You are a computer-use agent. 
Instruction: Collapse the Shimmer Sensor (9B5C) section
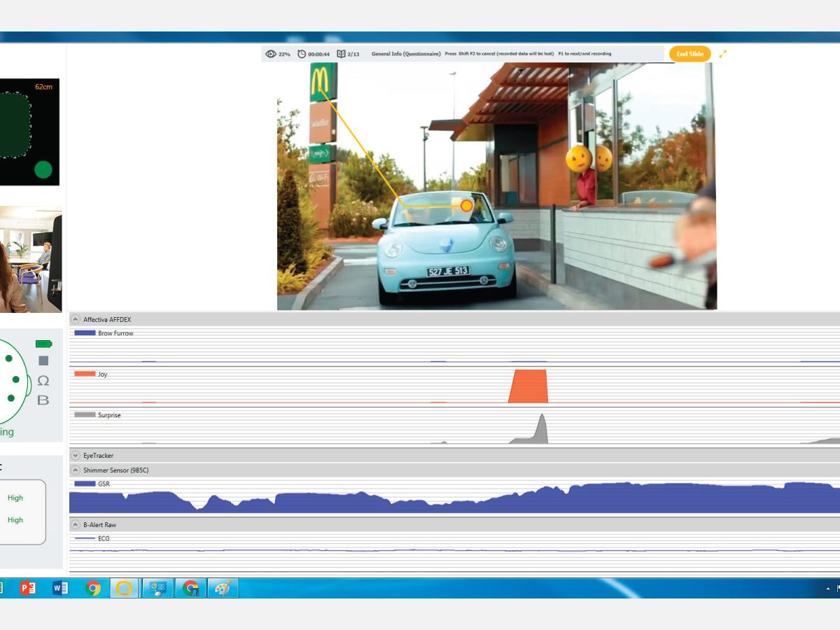pos(76,470)
